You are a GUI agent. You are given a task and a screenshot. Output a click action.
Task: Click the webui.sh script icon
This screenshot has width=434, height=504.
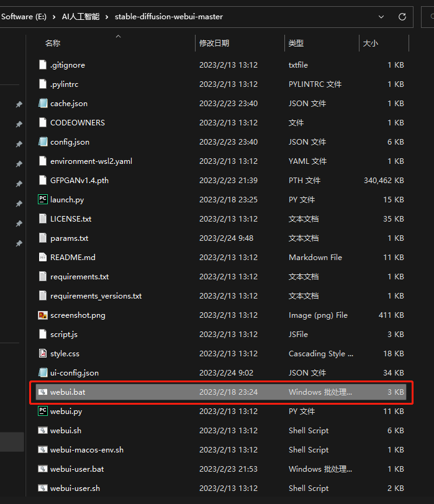tap(43, 430)
